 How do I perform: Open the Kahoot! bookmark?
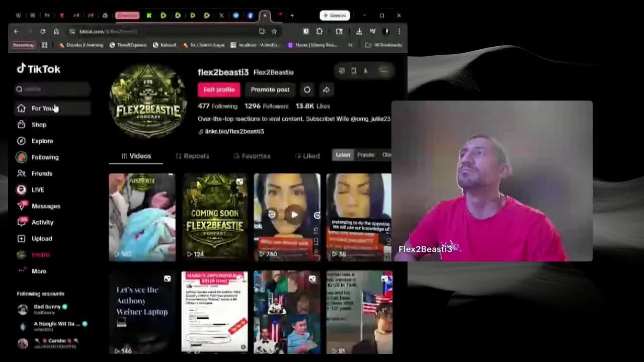[x=165, y=45]
